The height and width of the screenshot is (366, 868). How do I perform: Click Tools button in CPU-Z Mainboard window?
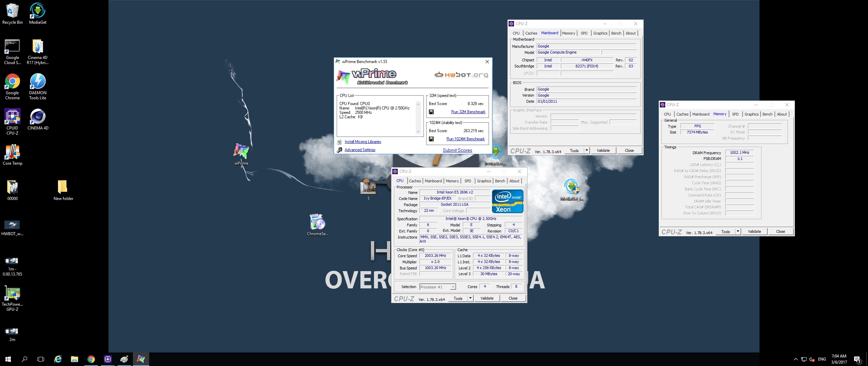point(574,150)
